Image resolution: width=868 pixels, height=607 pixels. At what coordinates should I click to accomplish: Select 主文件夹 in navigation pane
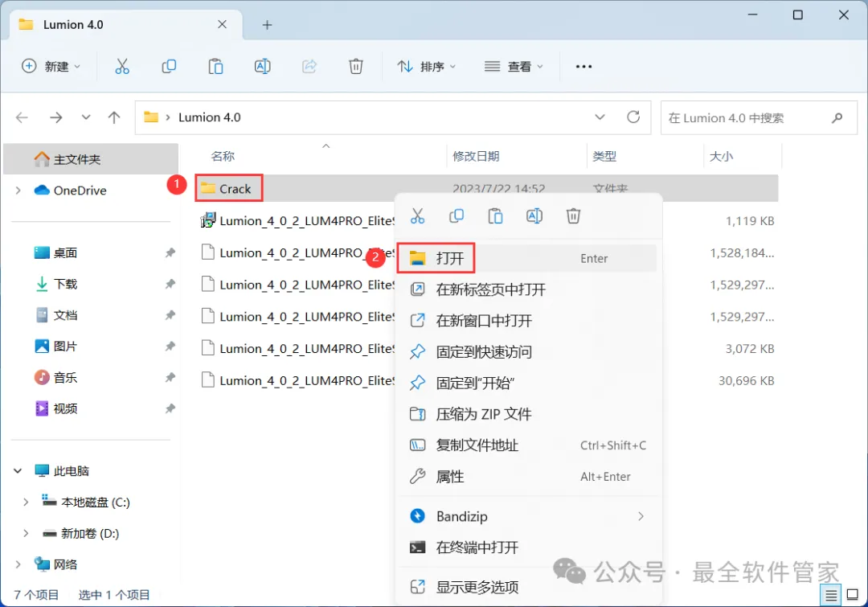tap(91, 159)
